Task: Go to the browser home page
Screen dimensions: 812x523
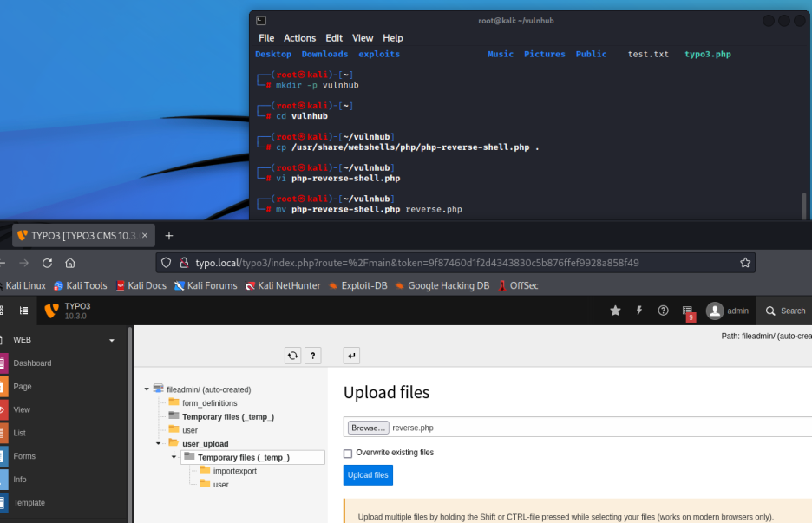Action: 70,263
